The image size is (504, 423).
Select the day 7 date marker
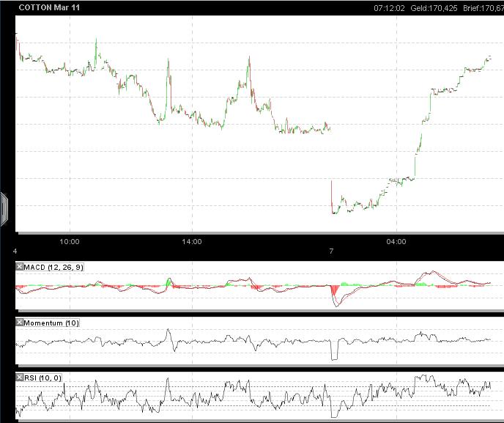(x=331, y=251)
